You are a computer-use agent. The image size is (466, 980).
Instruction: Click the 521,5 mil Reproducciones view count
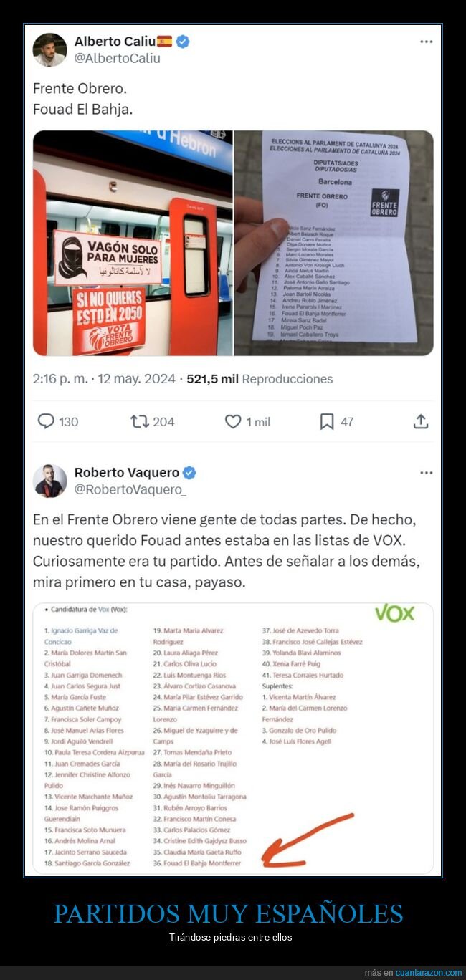coord(260,379)
